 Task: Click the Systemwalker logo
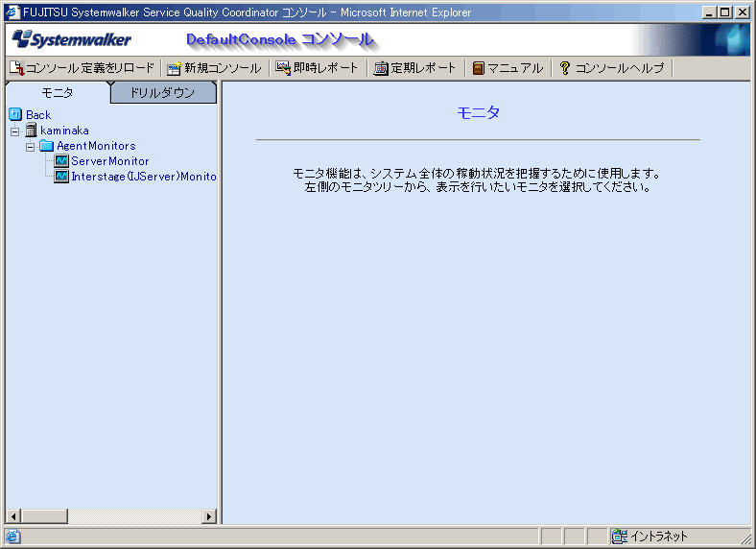tap(71, 39)
